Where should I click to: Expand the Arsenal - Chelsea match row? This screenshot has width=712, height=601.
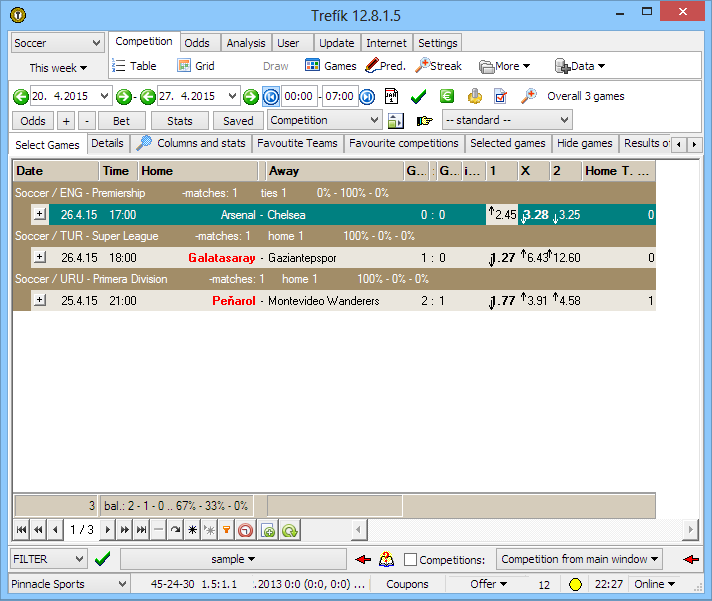(39, 214)
